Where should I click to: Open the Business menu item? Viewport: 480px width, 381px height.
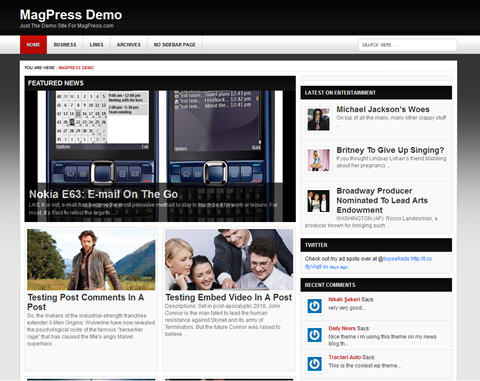point(65,45)
